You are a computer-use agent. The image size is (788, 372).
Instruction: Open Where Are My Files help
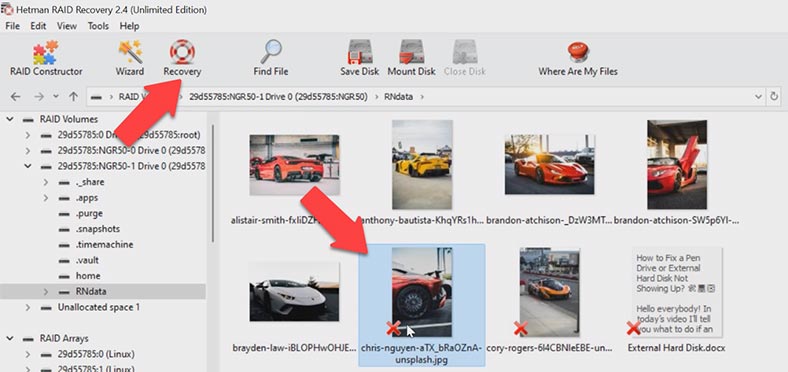click(578, 58)
